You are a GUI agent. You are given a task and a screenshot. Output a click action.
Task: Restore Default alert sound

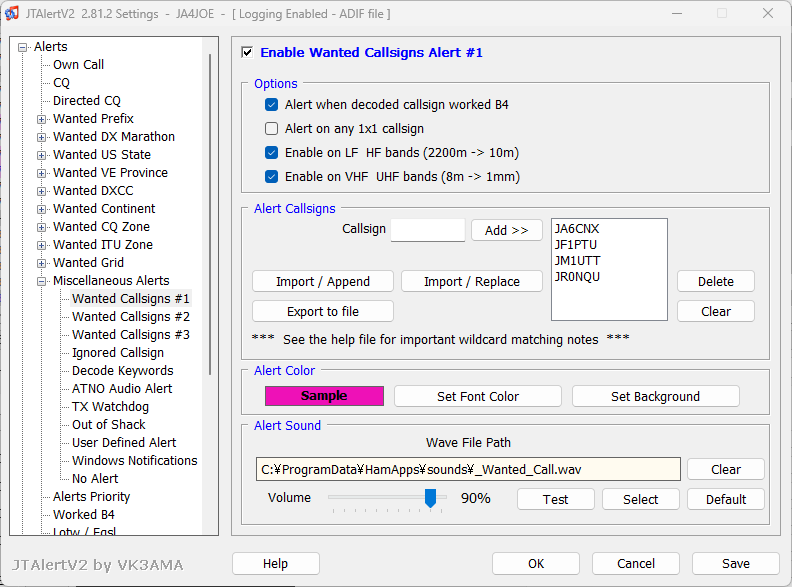(726, 499)
